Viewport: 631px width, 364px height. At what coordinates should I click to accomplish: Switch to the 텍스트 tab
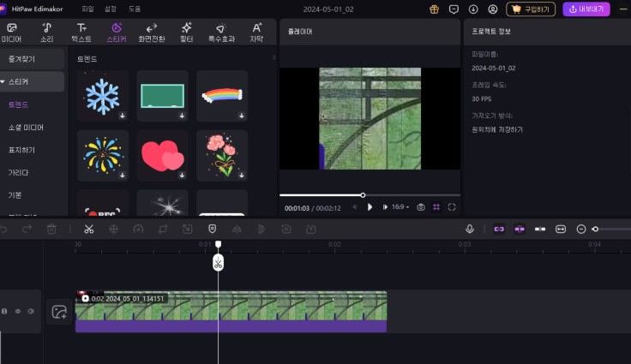click(x=81, y=33)
